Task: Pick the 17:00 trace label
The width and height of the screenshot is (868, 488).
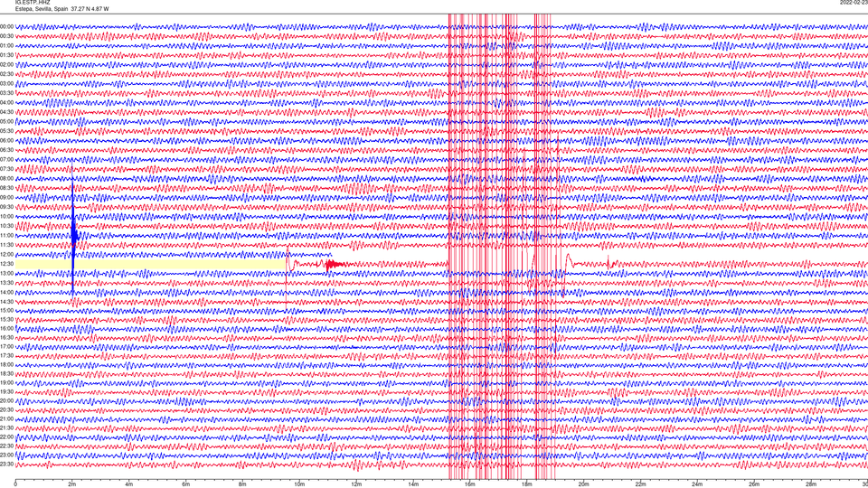Action: tap(6, 347)
